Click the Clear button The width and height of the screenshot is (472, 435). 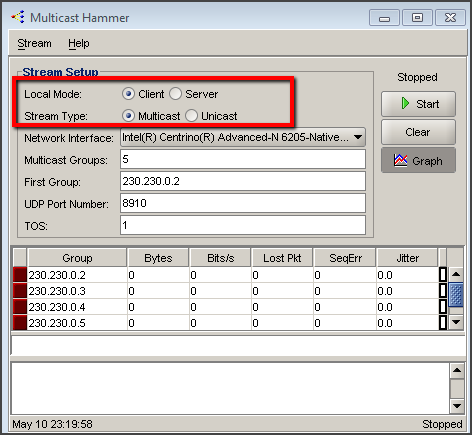coord(418,132)
